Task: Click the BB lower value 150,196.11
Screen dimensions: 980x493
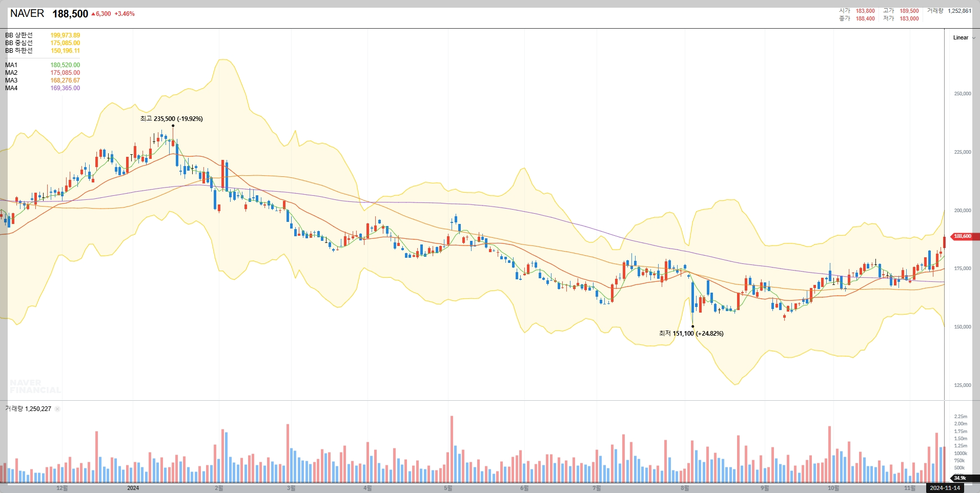Action: point(65,51)
